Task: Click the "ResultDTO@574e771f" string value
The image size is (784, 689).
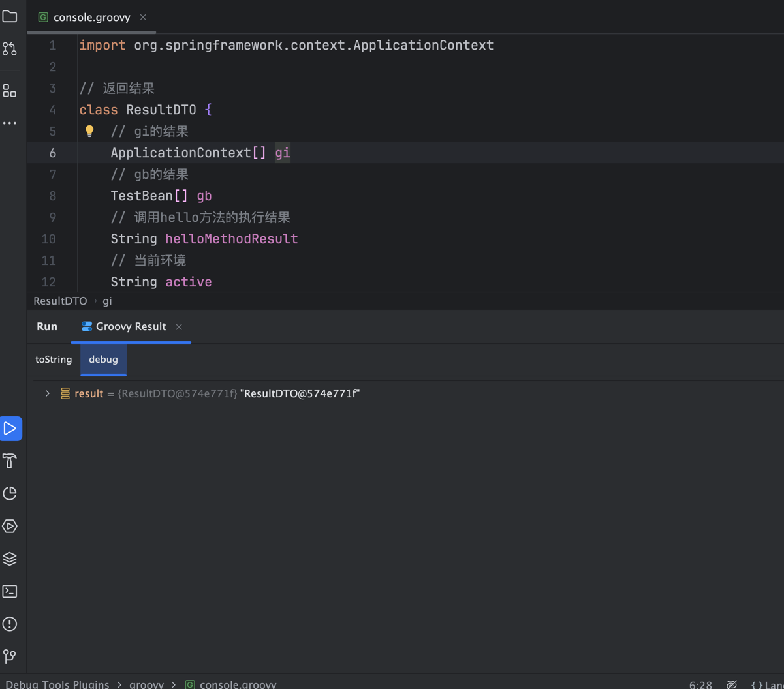Action: click(x=300, y=393)
